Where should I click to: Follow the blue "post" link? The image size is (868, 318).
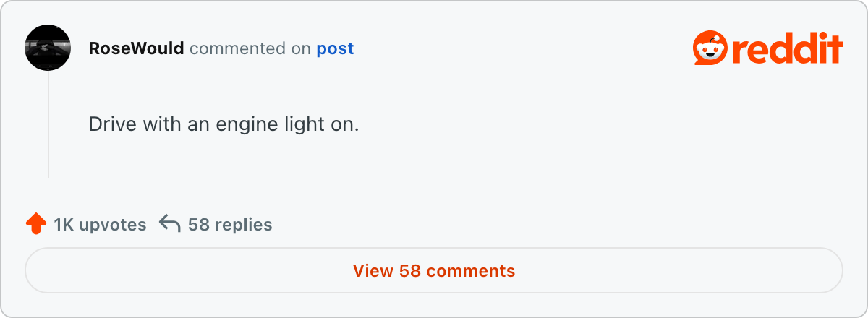tap(335, 49)
